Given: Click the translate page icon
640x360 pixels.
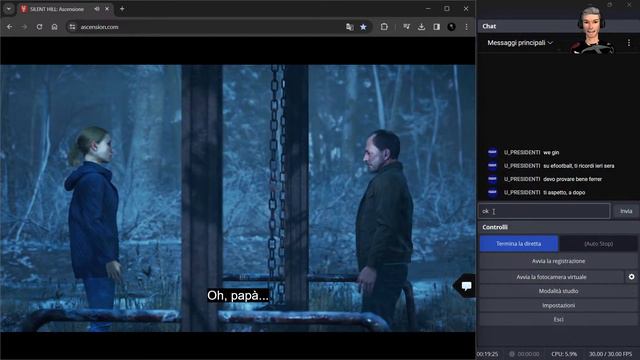Looking at the screenshot, I should (349, 27).
